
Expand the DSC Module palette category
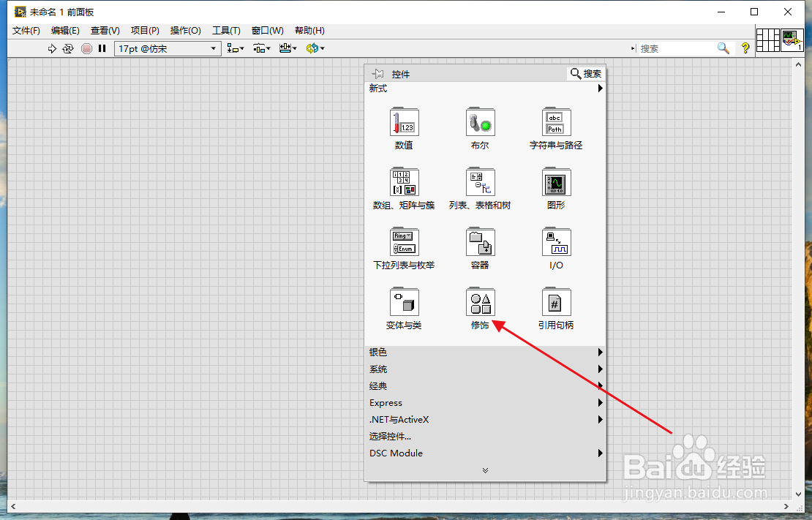point(485,453)
